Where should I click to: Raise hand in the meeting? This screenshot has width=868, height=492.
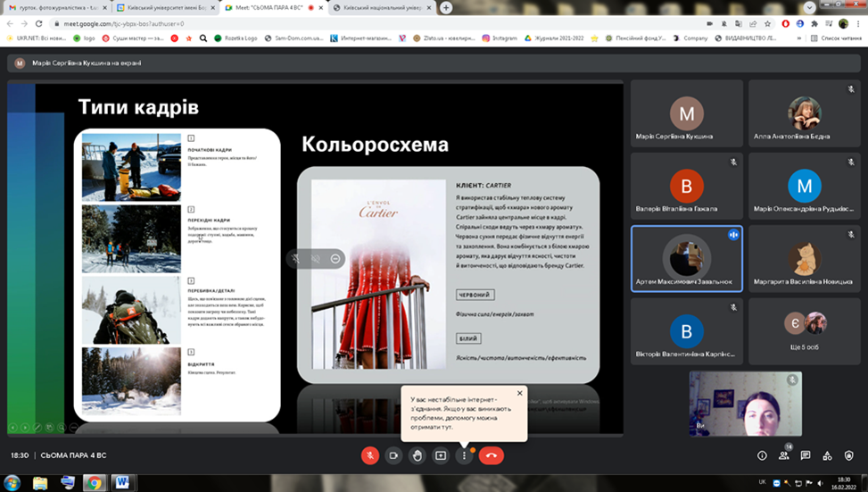(x=417, y=455)
